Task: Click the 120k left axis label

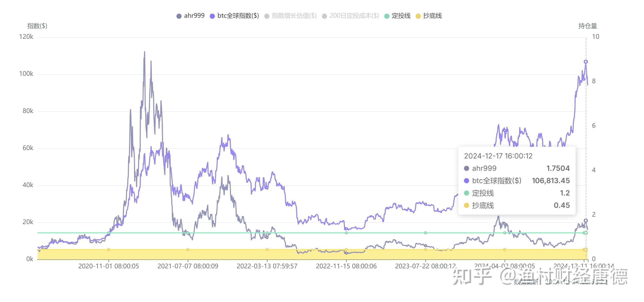Action: (x=26, y=37)
